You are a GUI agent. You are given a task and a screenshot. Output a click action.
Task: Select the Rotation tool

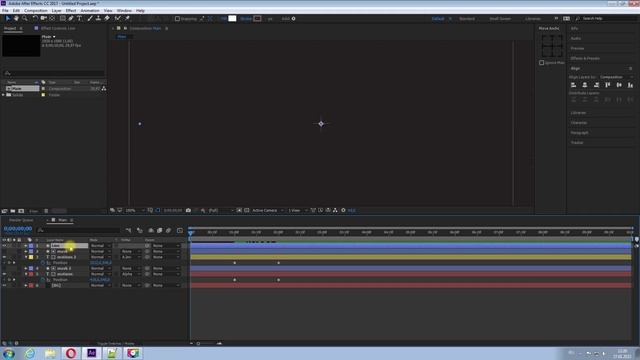[x=35, y=18]
